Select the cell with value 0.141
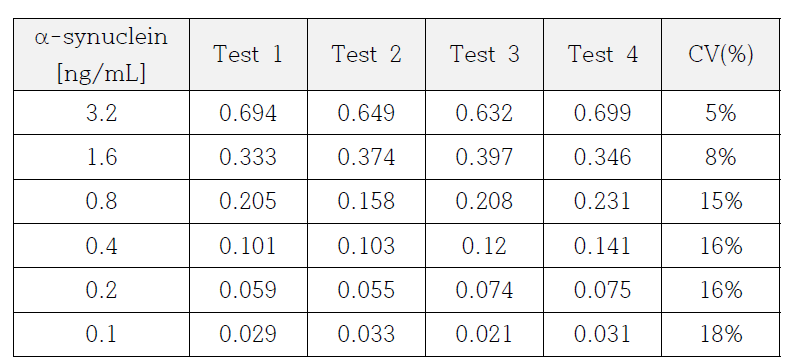 click(602, 246)
